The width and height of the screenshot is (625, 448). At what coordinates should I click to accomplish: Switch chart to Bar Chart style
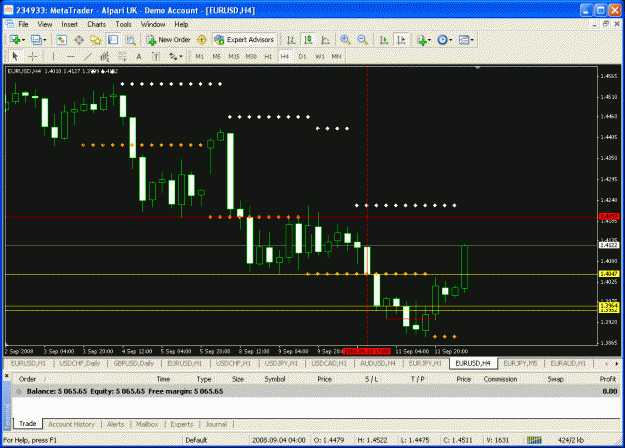click(x=291, y=40)
